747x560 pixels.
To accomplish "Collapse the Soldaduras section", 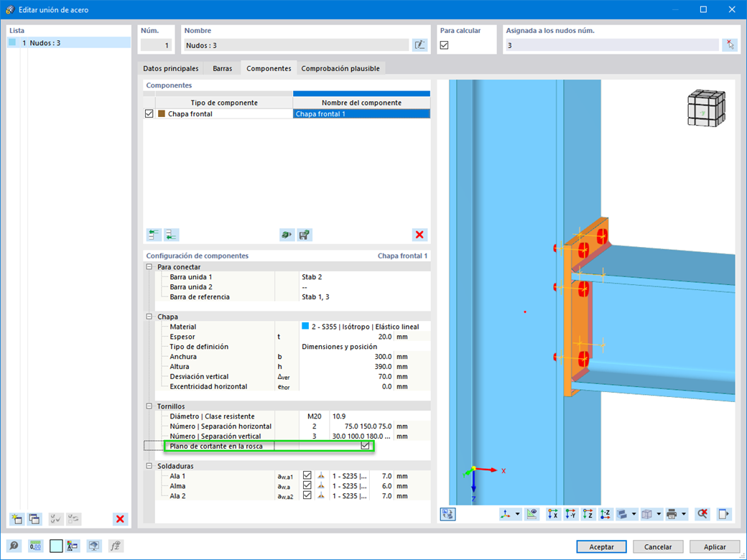I will [x=149, y=466].
